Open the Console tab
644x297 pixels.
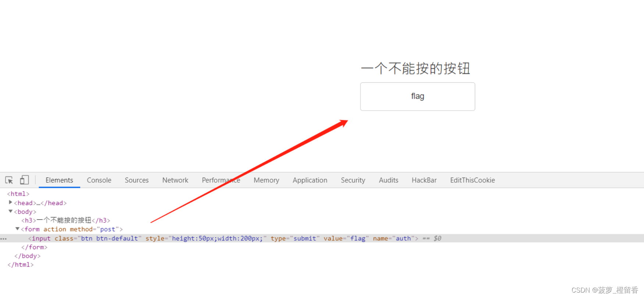[x=99, y=180]
